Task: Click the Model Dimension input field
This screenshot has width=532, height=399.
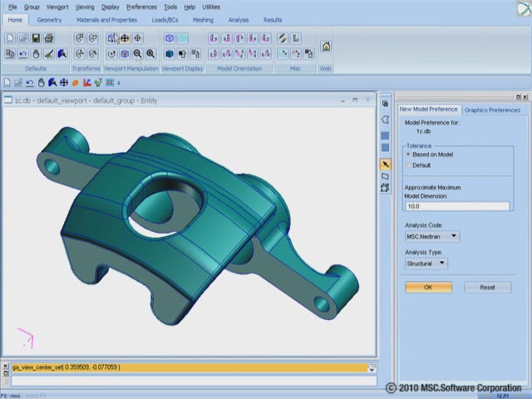Action: [x=456, y=206]
